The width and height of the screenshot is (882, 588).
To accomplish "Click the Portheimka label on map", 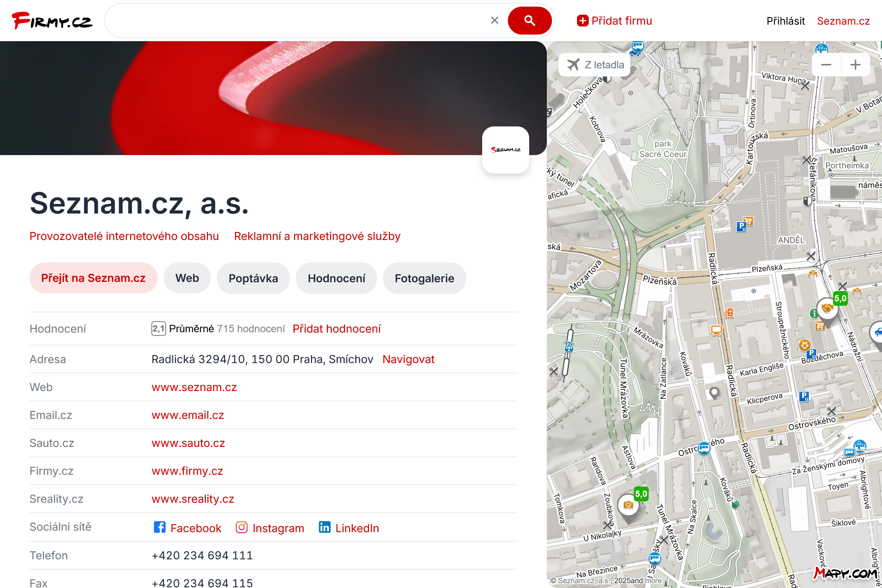I will 847,165.
